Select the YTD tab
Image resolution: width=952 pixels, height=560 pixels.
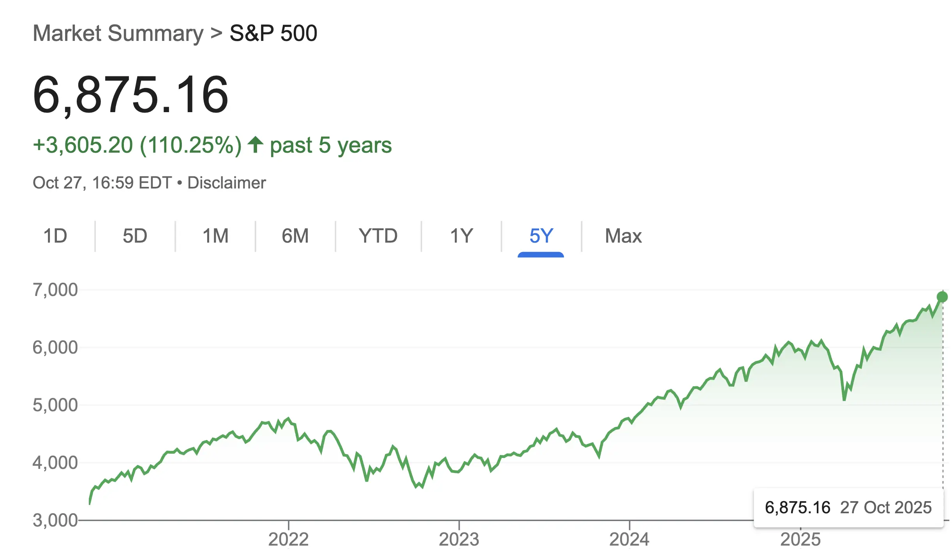click(x=378, y=236)
